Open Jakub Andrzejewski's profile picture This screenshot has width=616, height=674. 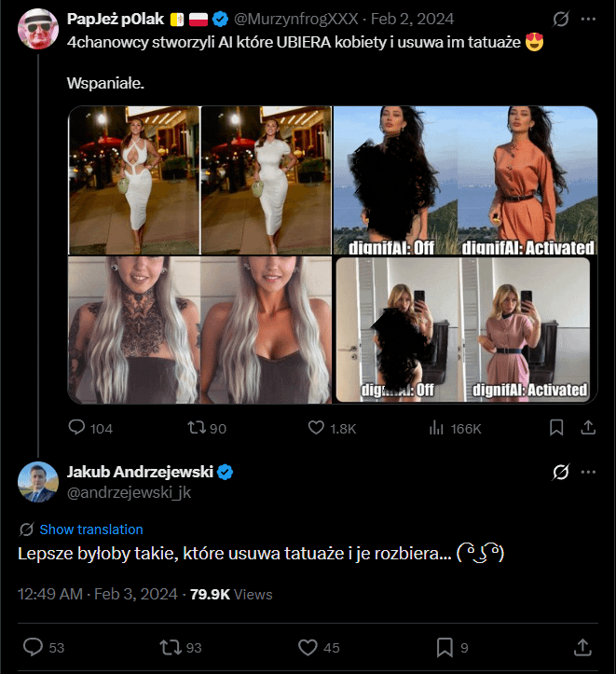(38, 482)
